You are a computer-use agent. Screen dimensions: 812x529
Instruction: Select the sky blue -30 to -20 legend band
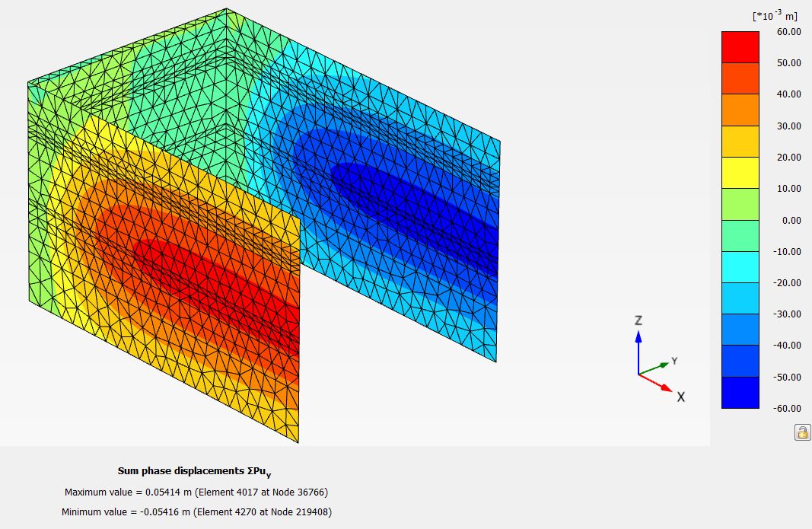740,298
